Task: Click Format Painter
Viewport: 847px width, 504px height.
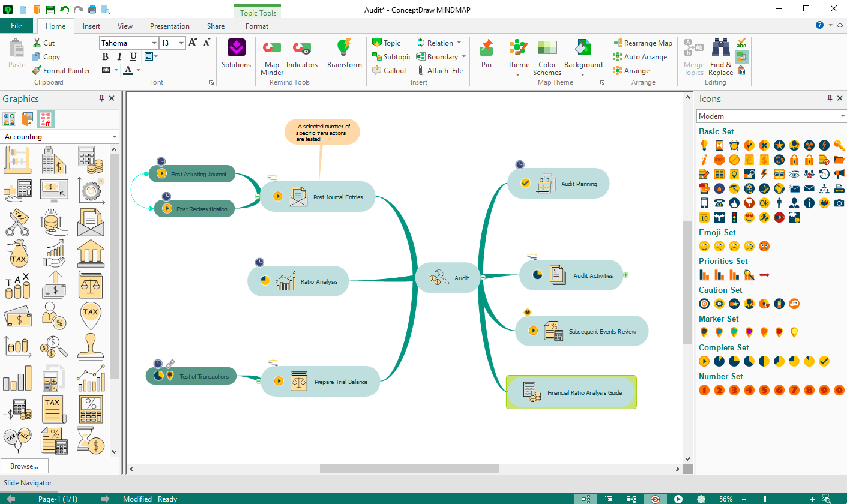Action: pos(61,70)
